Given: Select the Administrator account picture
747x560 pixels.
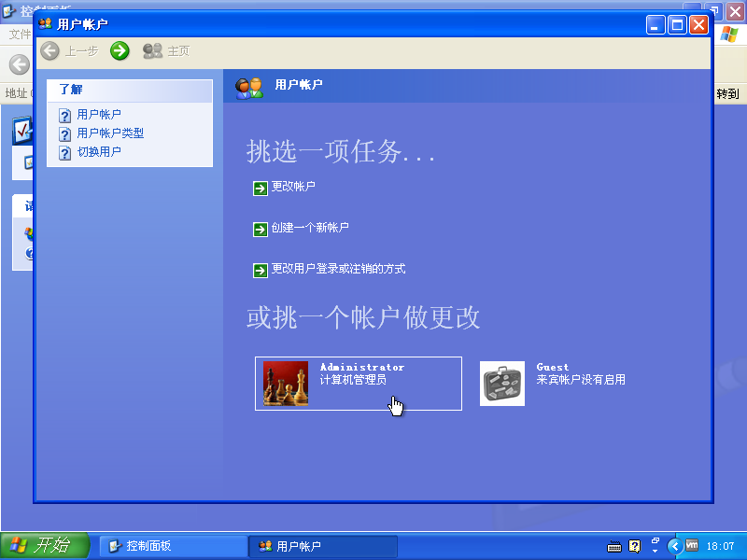Looking at the screenshot, I should pyautogui.click(x=286, y=383).
